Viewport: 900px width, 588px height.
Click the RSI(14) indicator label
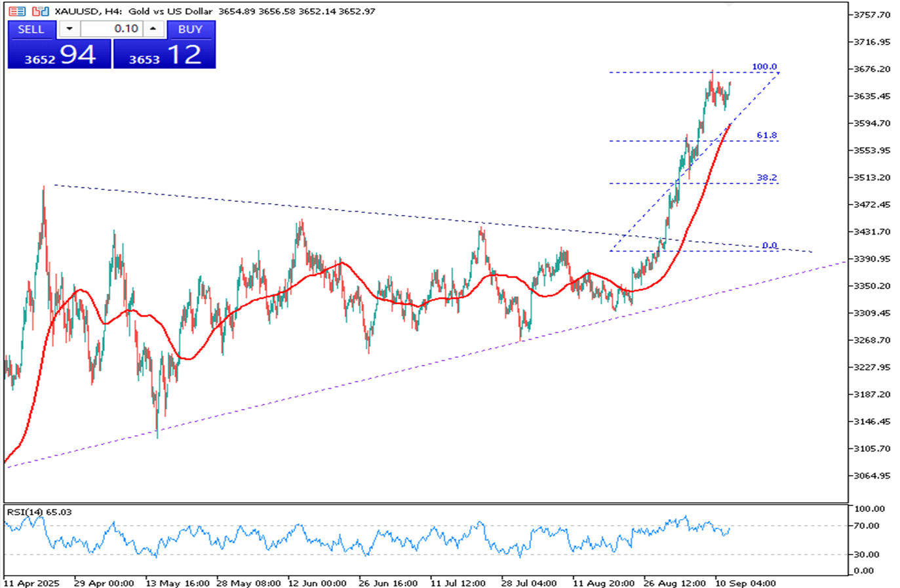pyautogui.click(x=39, y=512)
